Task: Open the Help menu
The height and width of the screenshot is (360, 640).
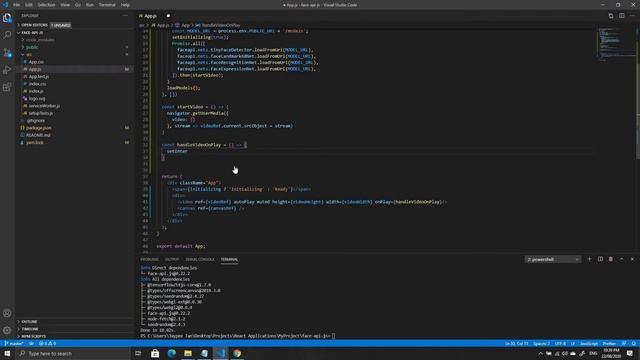Action: pos(125,5)
